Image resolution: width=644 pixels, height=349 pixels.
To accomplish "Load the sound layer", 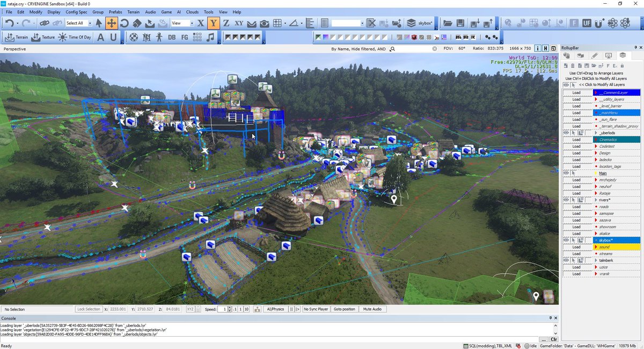I will pos(576,247).
